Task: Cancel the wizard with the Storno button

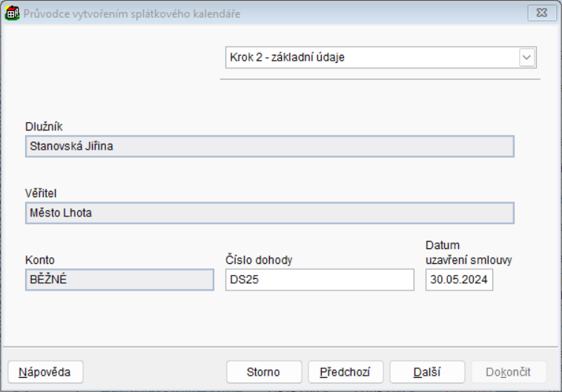Action: (264, 372)
